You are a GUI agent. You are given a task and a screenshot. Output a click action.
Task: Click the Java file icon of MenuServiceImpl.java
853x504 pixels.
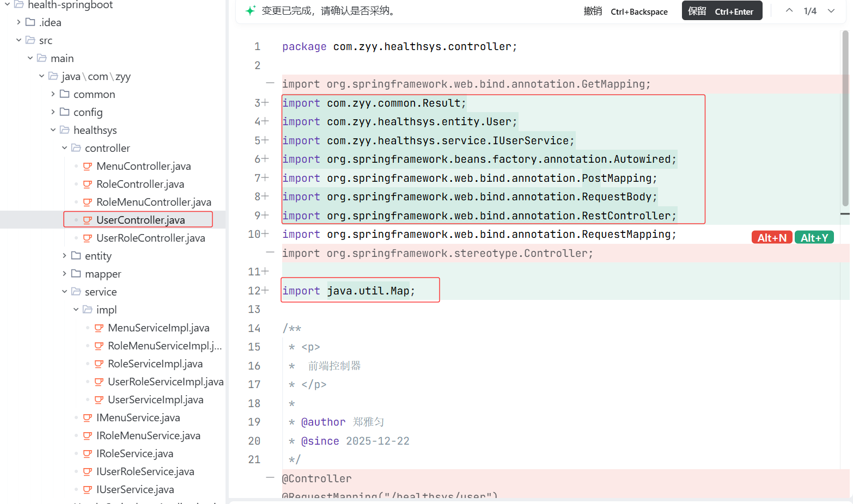pos(99,328)
